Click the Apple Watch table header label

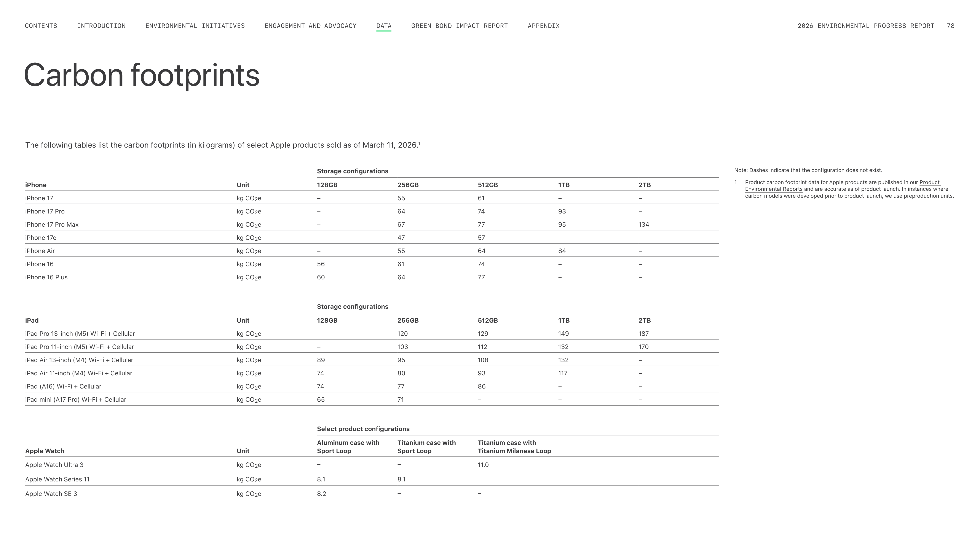click(45, 451)
